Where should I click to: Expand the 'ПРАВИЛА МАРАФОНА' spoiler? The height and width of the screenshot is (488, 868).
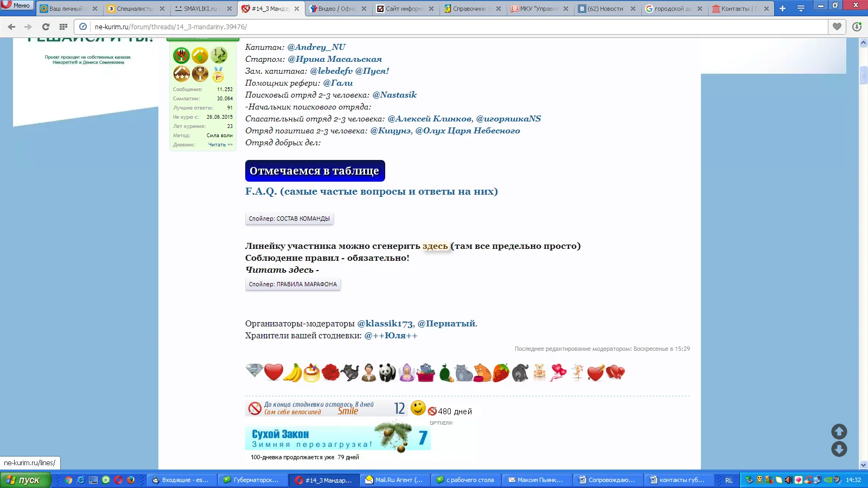click(293, 284)
